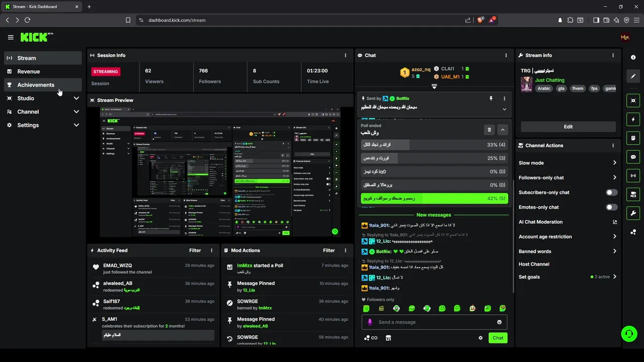Toggle the wrench widget icon in sidebar

[633, 213]
